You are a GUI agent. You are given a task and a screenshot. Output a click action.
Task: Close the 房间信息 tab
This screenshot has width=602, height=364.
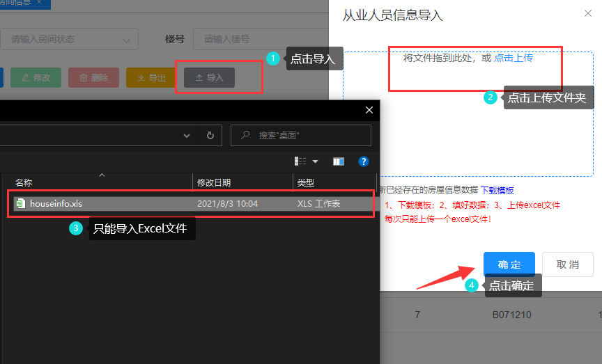tap(39, 2)
